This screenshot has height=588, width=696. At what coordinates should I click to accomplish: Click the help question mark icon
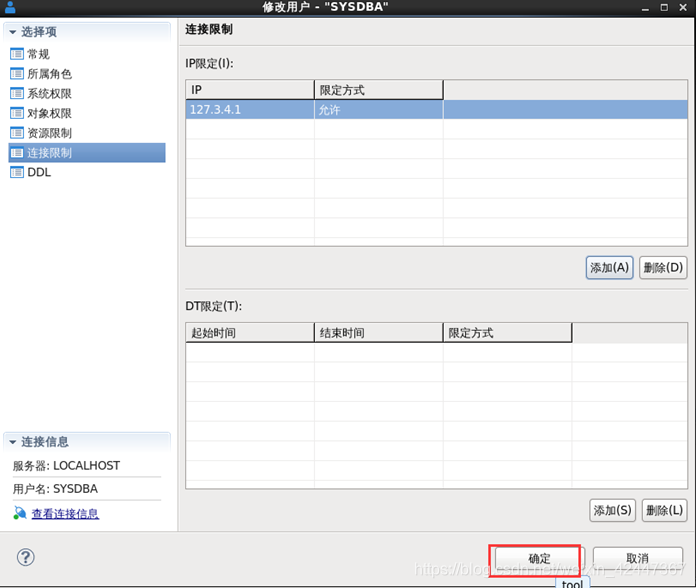click(x=26, y=557)
